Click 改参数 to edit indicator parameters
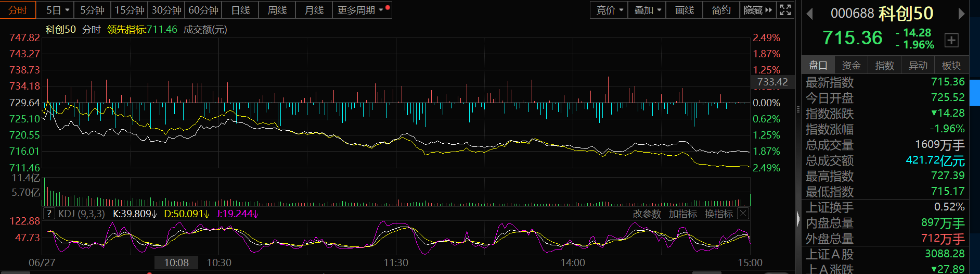Screen dimensions: 980x274 [647, 214]
